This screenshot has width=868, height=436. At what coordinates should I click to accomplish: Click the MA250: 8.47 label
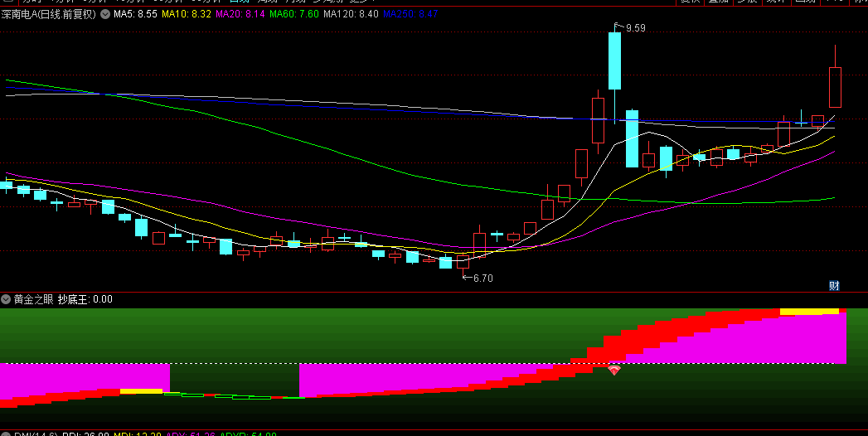[x=410, y=14]
